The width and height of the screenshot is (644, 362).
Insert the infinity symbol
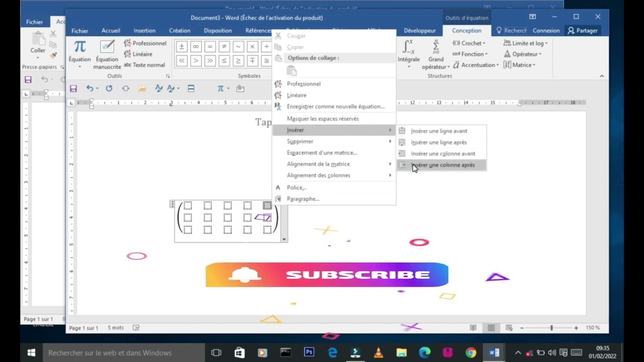tap(196, 47)
